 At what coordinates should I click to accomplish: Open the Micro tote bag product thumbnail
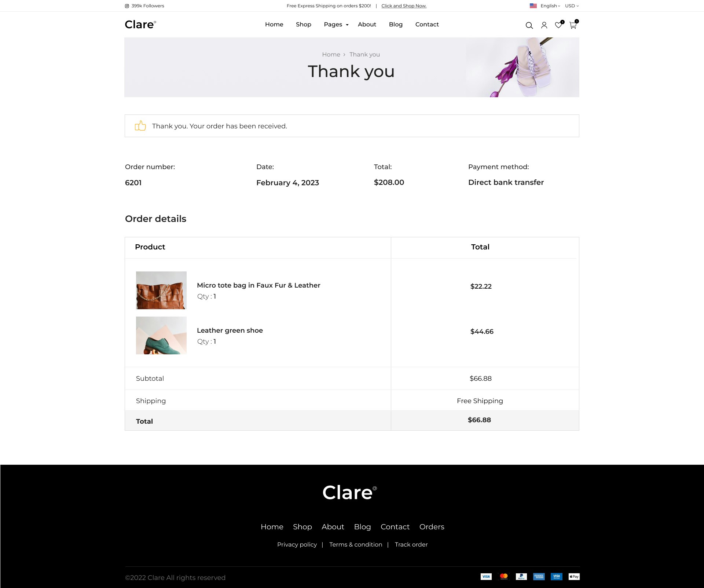coord(161,290)
